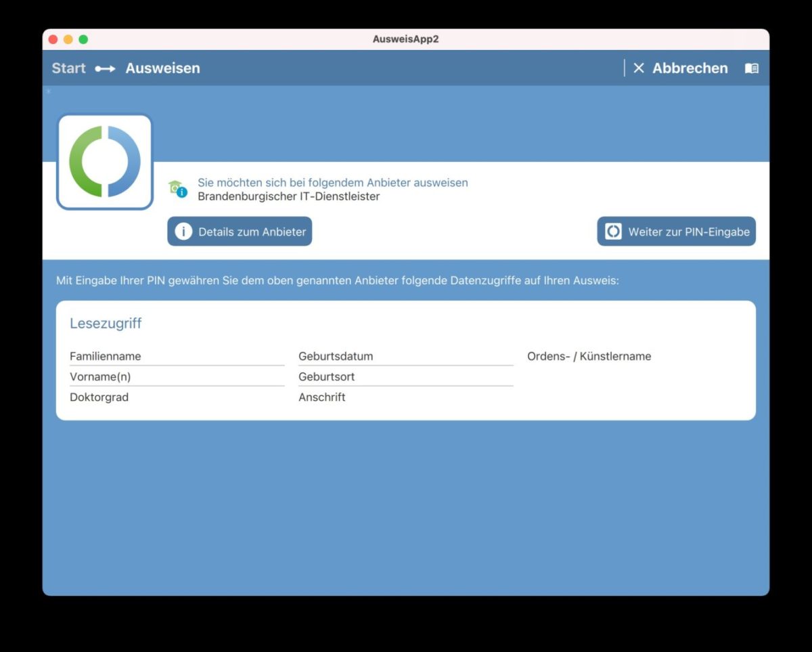Click the provider info icon

178,189
